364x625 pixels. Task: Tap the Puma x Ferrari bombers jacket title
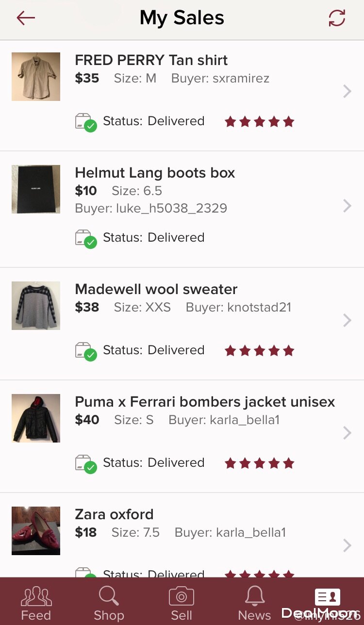(x=205, y=402)
